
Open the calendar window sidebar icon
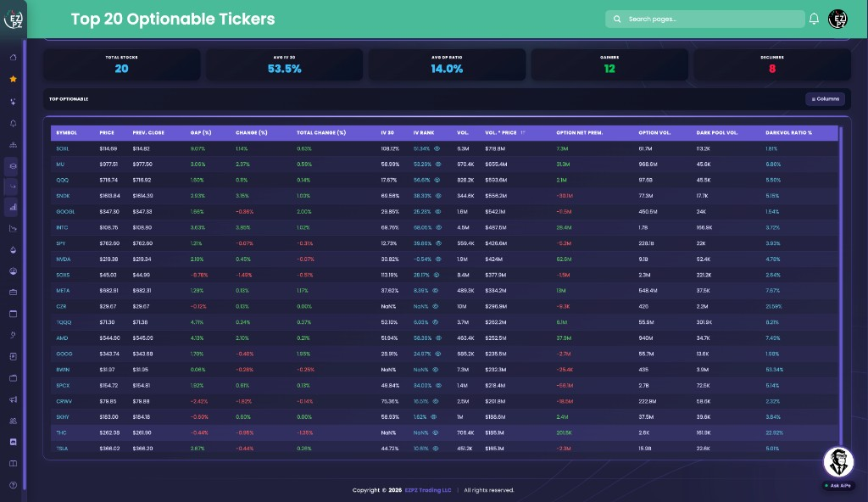(14, 314)
